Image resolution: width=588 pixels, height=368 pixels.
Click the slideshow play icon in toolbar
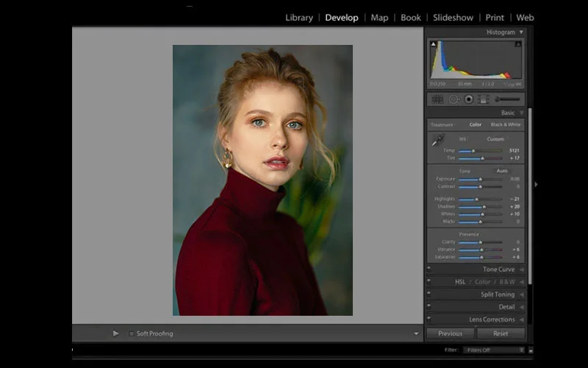(115, 333)
